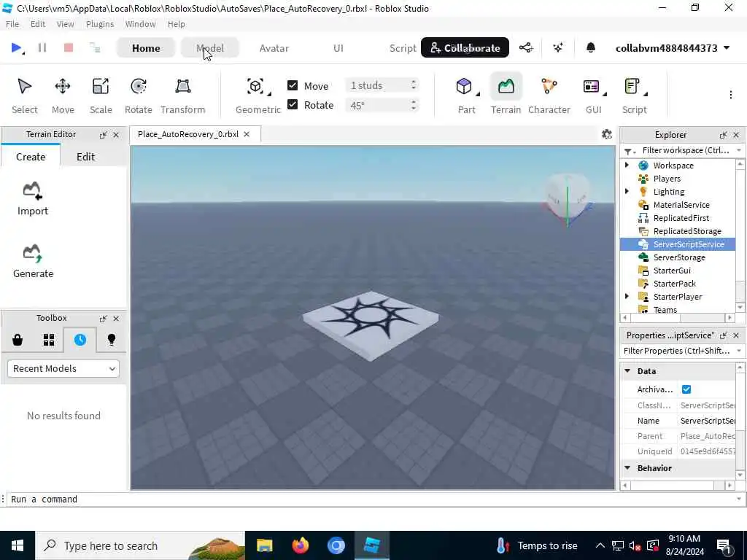This screenshot has height=560, width=747.
Task: Click the move studs increment field
Action: pos(382,85)
